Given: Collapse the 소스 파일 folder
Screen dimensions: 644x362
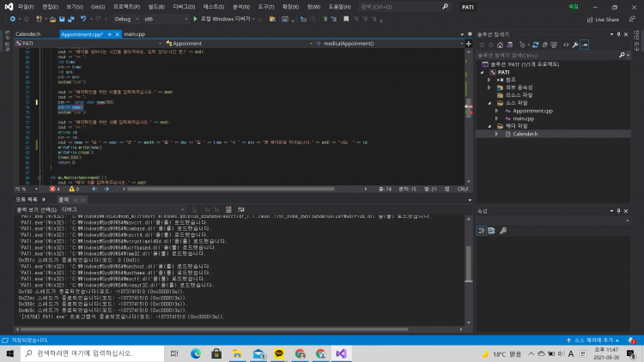Looking at the screenshot, I should tap(489, 103).
